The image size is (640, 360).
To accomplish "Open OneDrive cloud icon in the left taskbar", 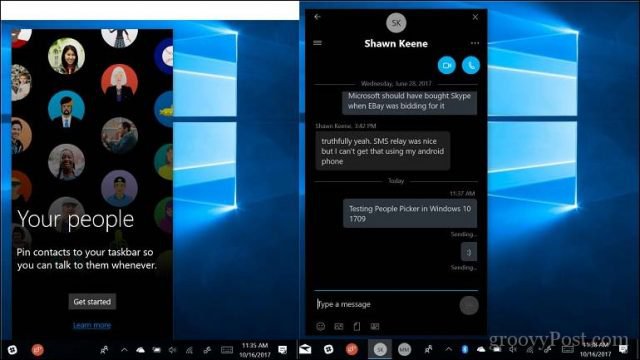I will [140, 350].
